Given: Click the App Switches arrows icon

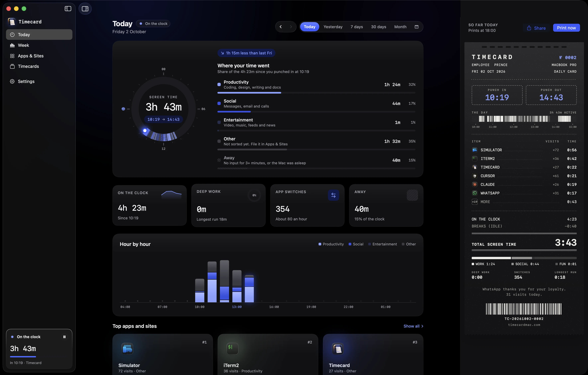Looking at the screenshot, I should [333, 195].
